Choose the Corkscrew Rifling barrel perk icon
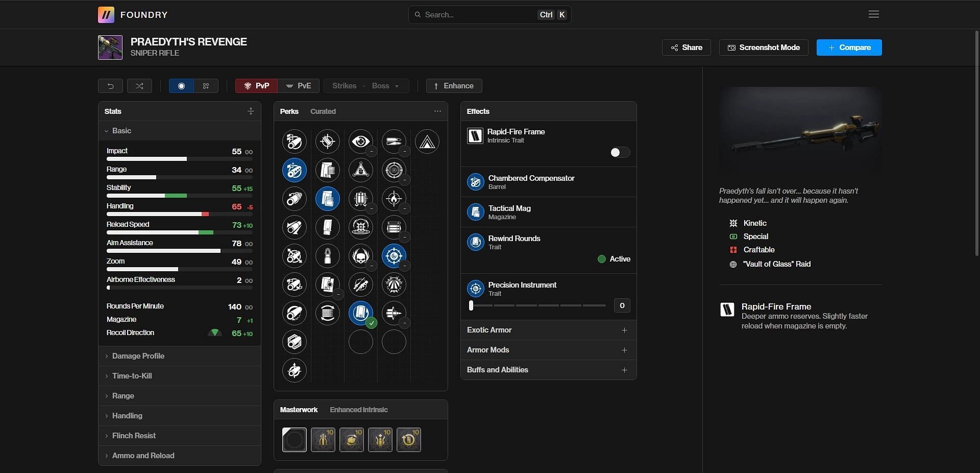 click(295, 199)
